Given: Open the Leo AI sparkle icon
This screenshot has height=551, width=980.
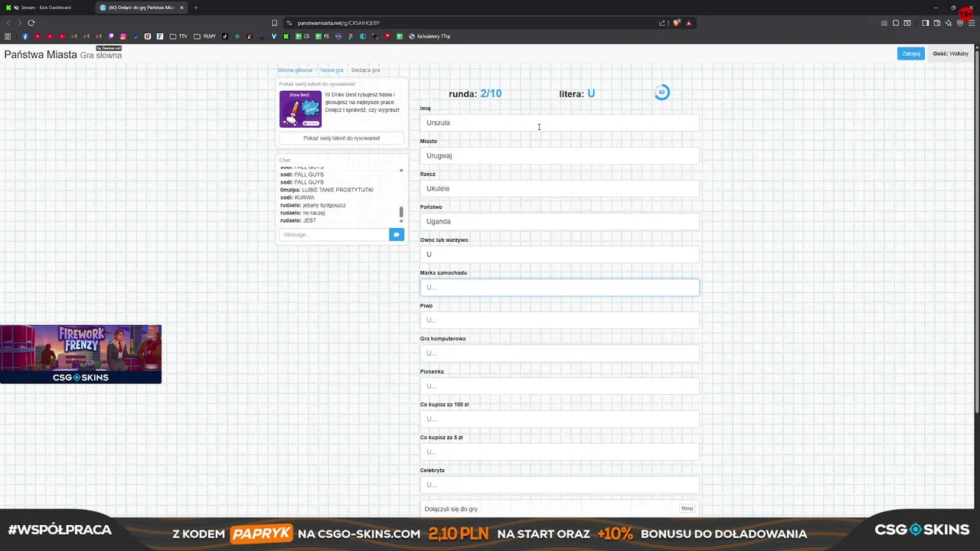Looking at the screenshot, I should point(949,23).
